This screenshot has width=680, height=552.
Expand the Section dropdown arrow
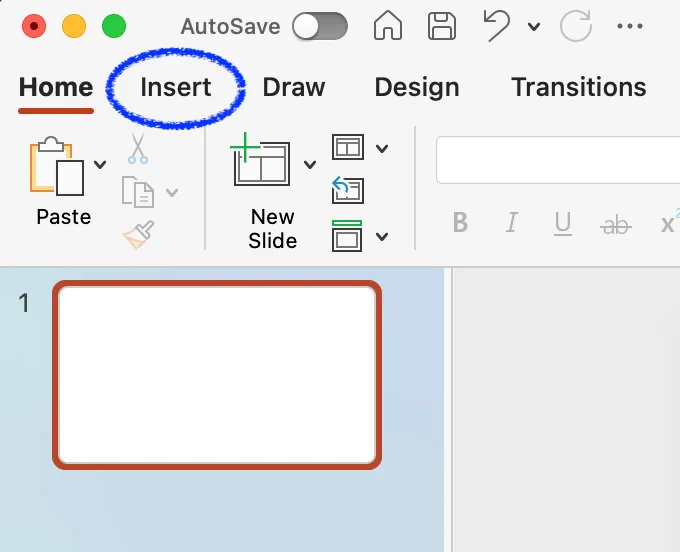[382, 236]
